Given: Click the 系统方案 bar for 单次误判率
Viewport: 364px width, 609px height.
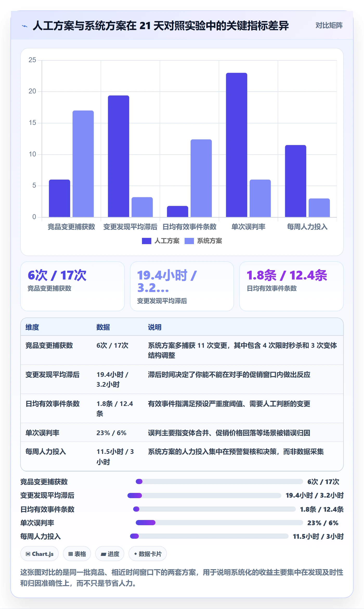Looking at the screenshot, I should (260, 198).
